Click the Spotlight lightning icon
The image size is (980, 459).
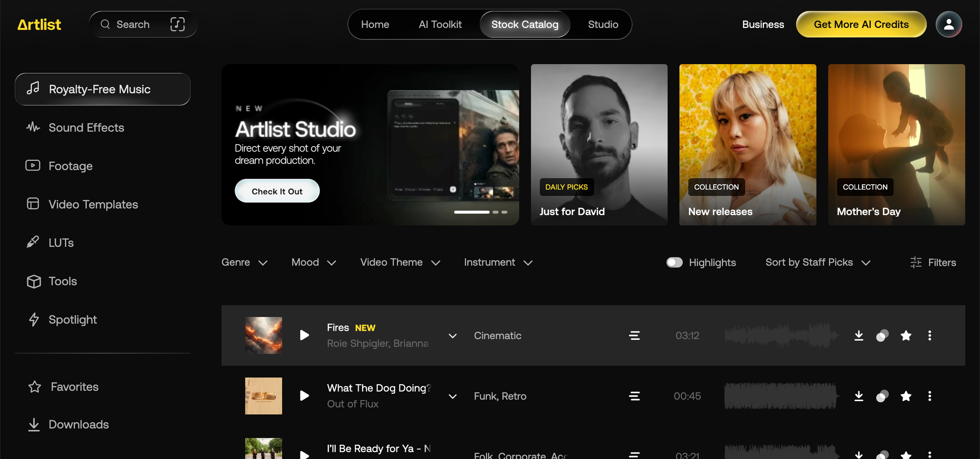(x=34, y=319)
